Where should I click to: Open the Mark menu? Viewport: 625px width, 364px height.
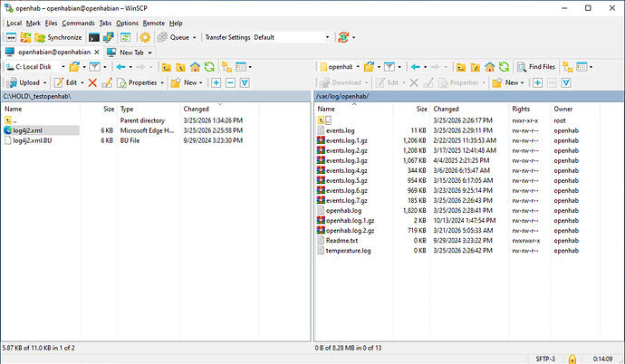34,24
